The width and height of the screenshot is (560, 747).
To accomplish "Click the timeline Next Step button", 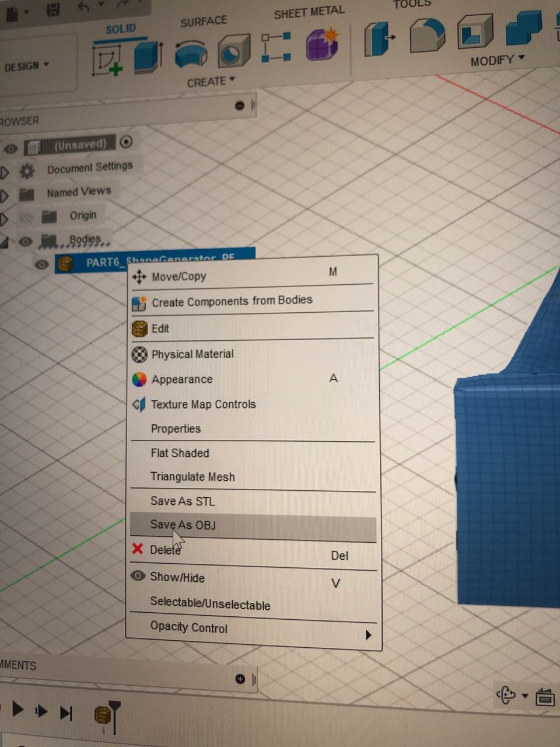I will [x=41, y=711].
